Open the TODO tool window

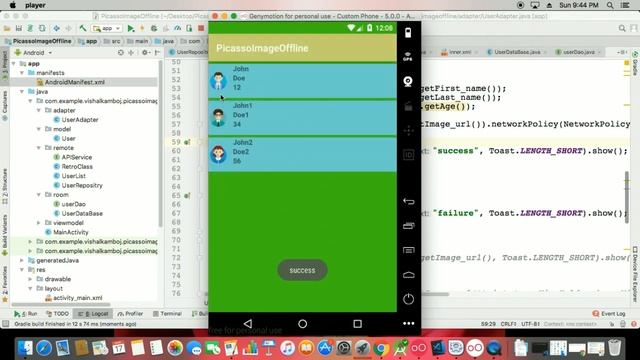pos(58,314)
